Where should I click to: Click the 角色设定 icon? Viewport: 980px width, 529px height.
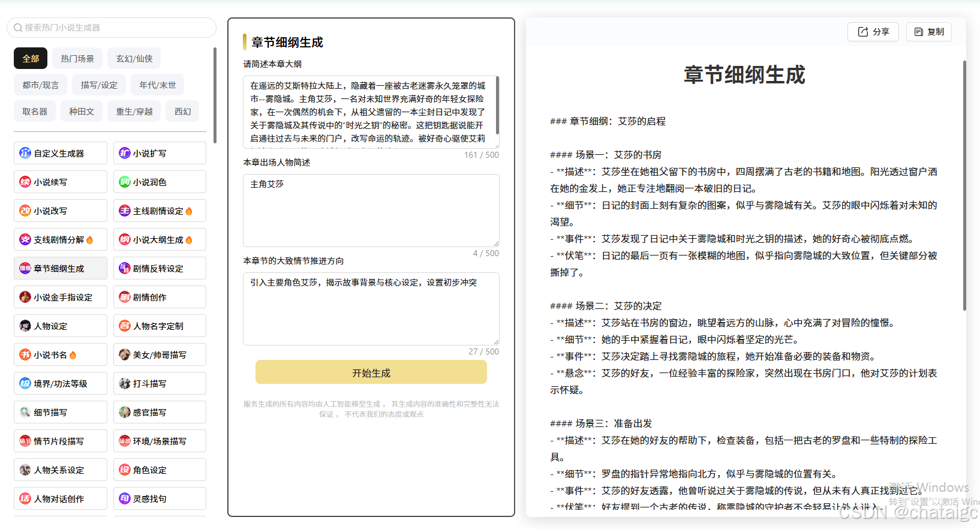coord(125,470)
